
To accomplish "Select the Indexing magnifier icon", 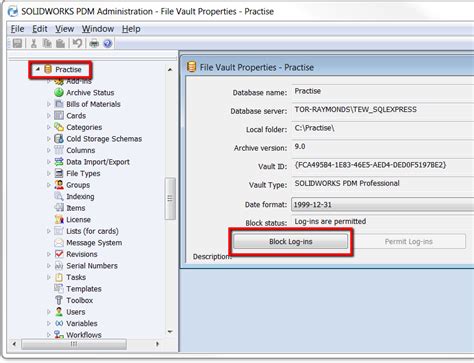I will click(59, 196).
